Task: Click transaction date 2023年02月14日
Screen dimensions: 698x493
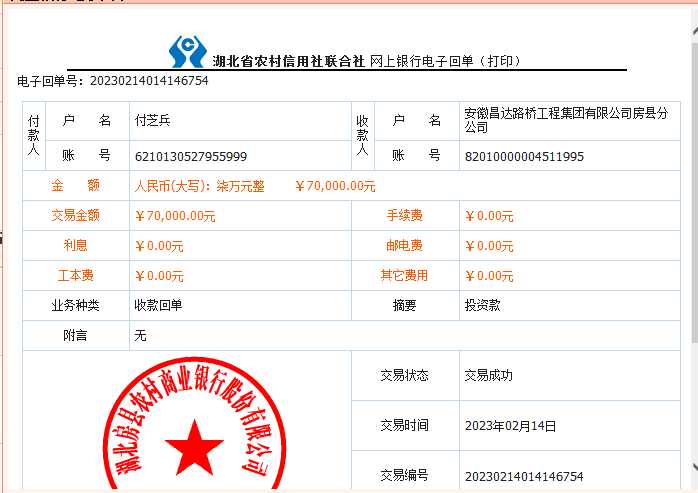Action: coord(510,426)
